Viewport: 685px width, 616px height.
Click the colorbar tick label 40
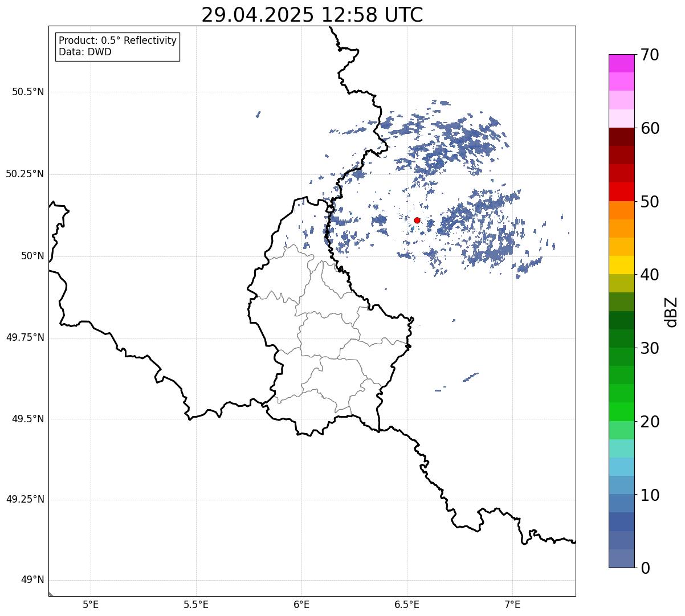pyautogui.click(x=650, y=275)
